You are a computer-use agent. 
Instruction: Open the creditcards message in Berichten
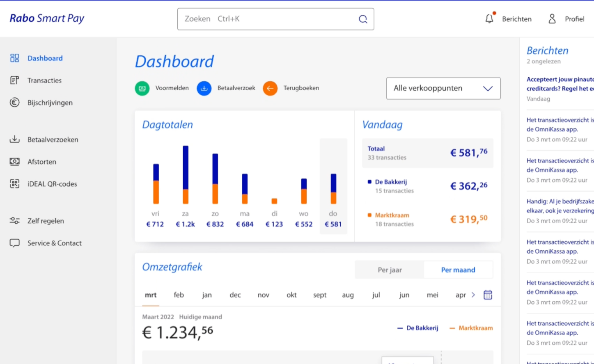[x=562, y=84]
